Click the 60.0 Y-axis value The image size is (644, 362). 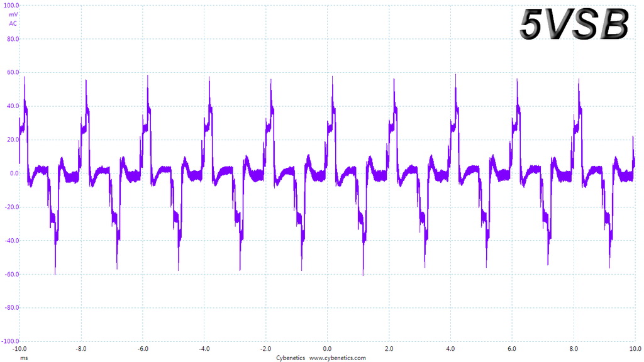13,72
